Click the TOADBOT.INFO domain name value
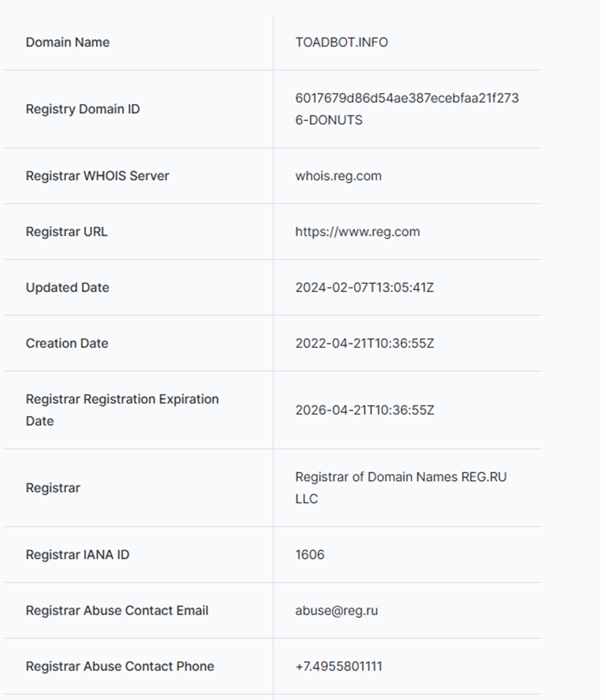606x700 pixels. [x=341, y=42]
